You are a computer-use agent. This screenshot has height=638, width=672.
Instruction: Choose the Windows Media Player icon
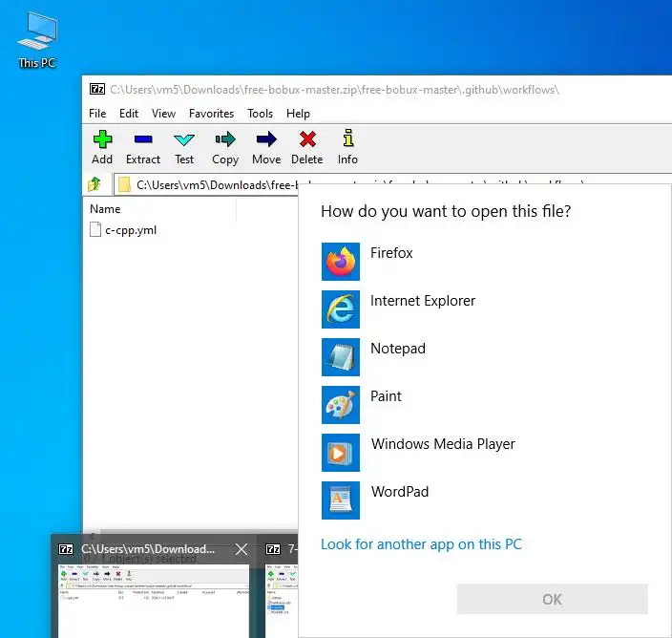pyautogui.click(x=340, y=453)
